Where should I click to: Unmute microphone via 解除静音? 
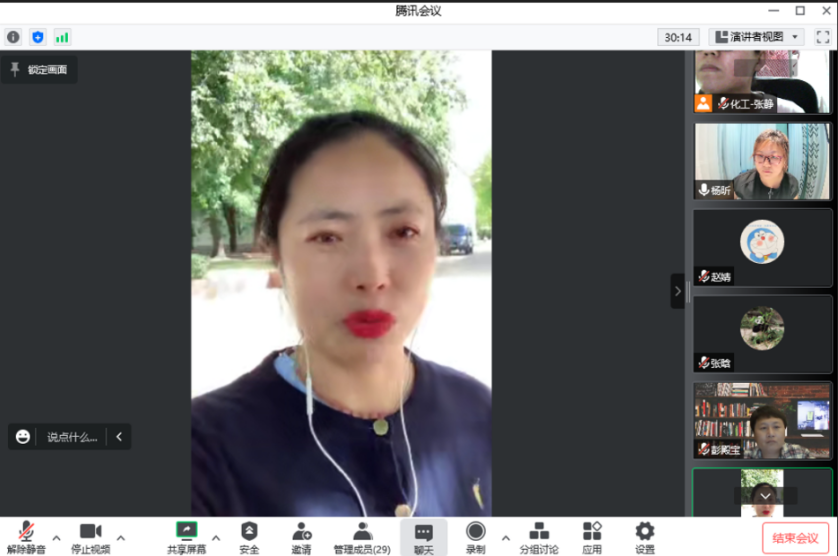pyautogui.click(x=26, y=538)
